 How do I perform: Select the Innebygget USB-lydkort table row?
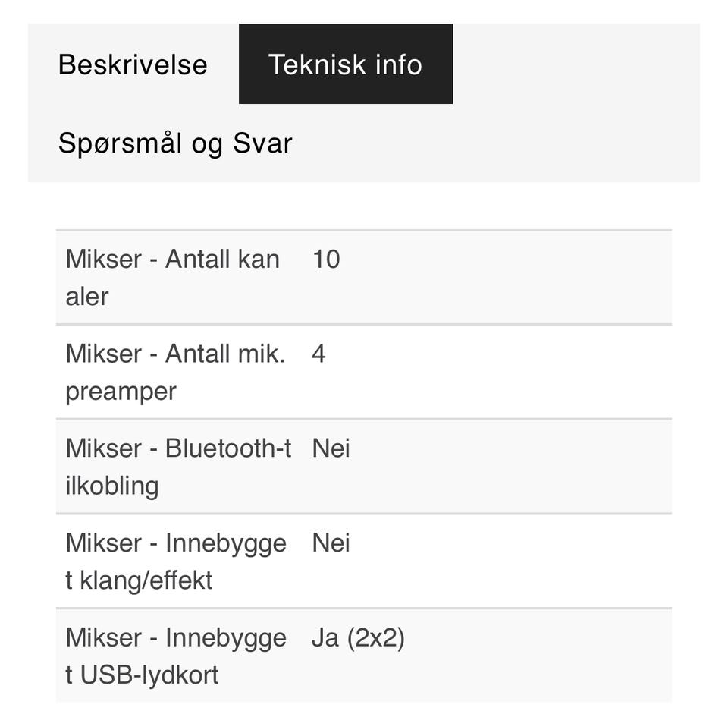coord(364,656)
